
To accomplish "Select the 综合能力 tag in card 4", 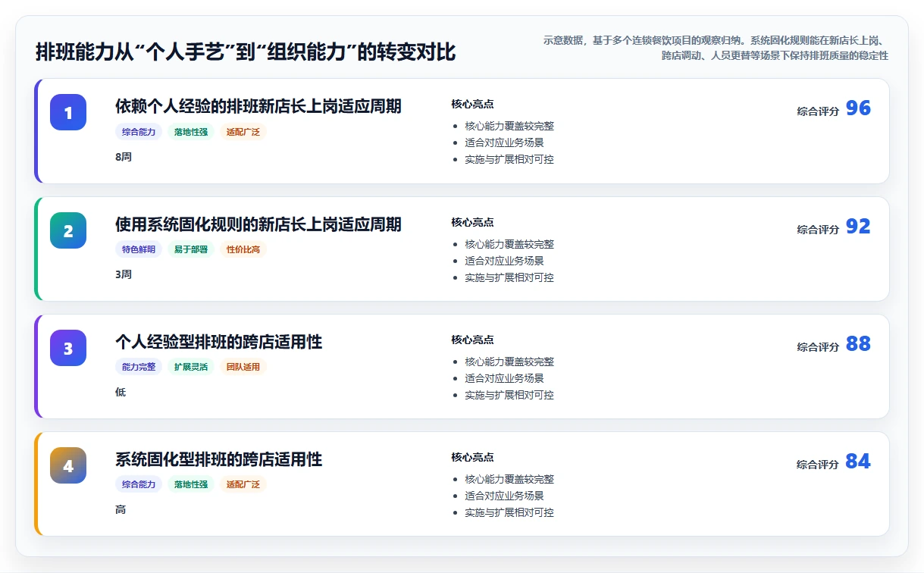I will 139,484.
